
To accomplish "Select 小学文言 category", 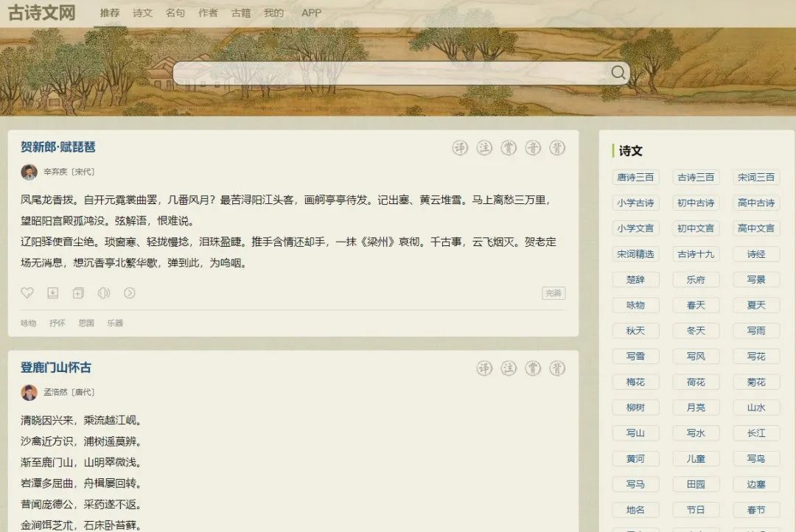I will [635, 228].
